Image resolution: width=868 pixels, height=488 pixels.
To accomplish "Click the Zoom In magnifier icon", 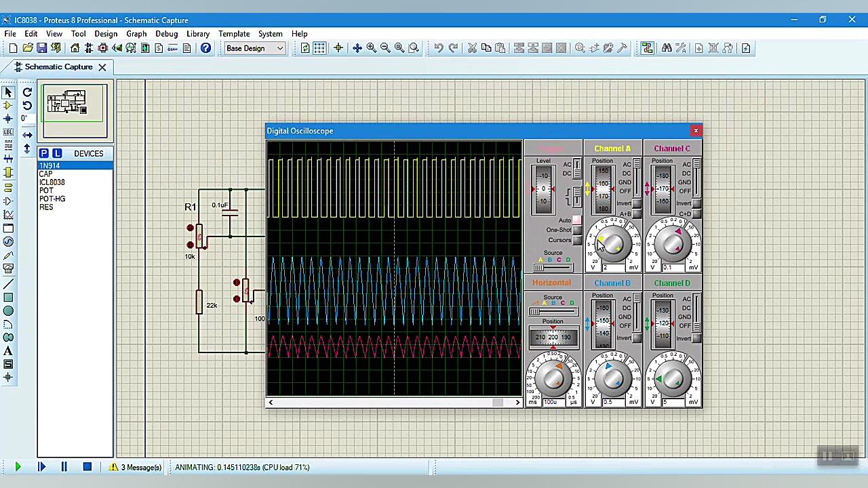I will 371,48.
